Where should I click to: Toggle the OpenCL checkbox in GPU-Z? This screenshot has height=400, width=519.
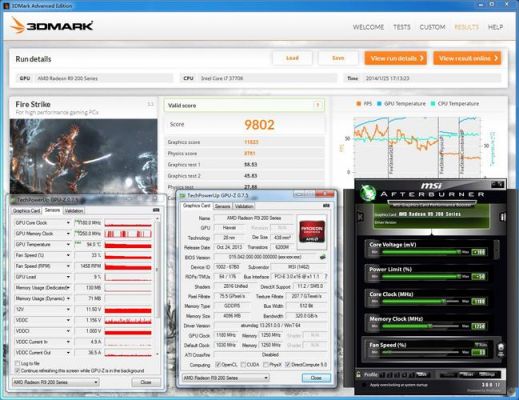click(x=218, y=365)
